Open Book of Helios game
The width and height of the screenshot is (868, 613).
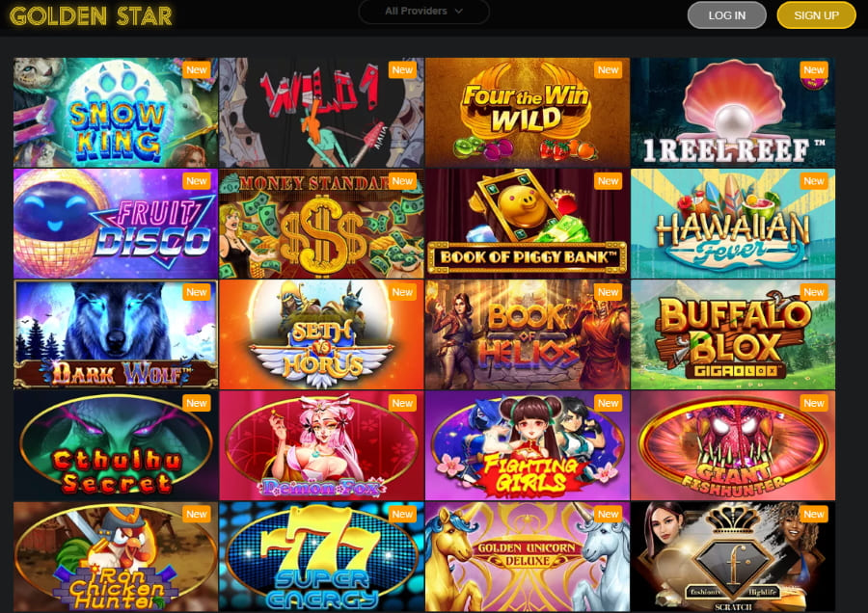tap(527, 334)
